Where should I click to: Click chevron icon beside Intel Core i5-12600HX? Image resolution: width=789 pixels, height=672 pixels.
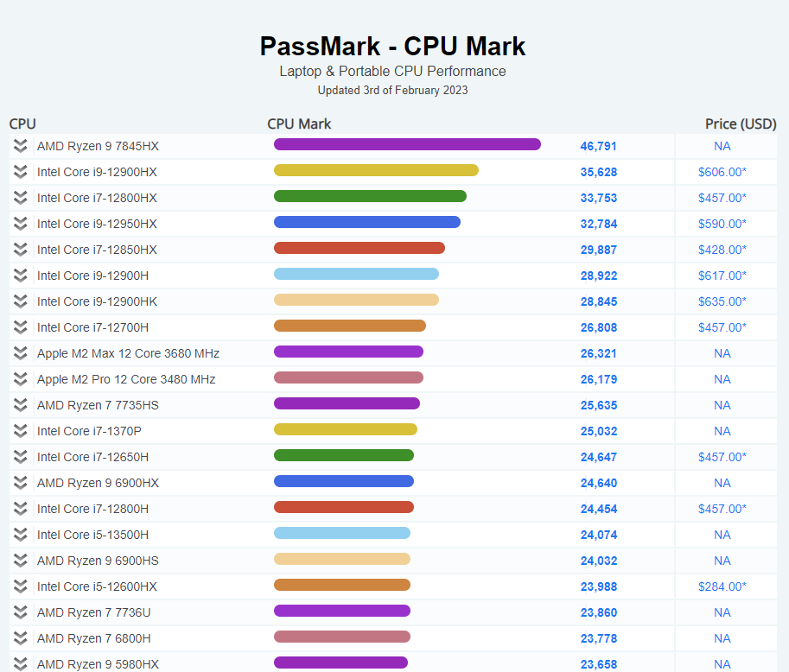tap(20, 586)
